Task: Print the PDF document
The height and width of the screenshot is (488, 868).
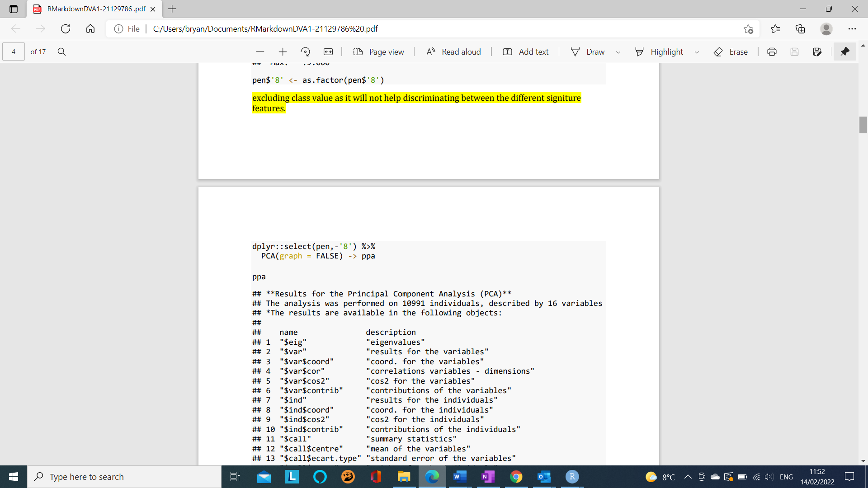Action: [772, 52]
